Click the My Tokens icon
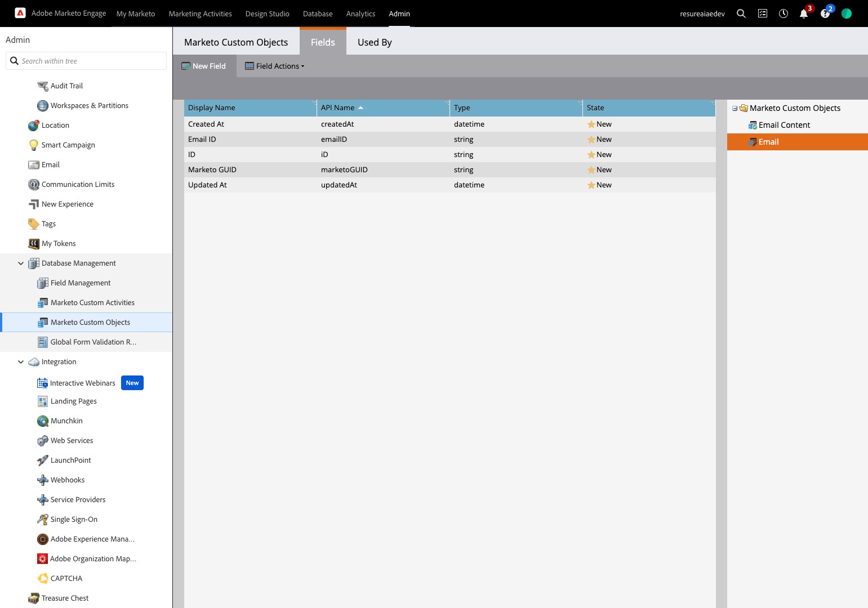Image resolution: width=868 pixels, height=608 pixels. coord(34,244)
